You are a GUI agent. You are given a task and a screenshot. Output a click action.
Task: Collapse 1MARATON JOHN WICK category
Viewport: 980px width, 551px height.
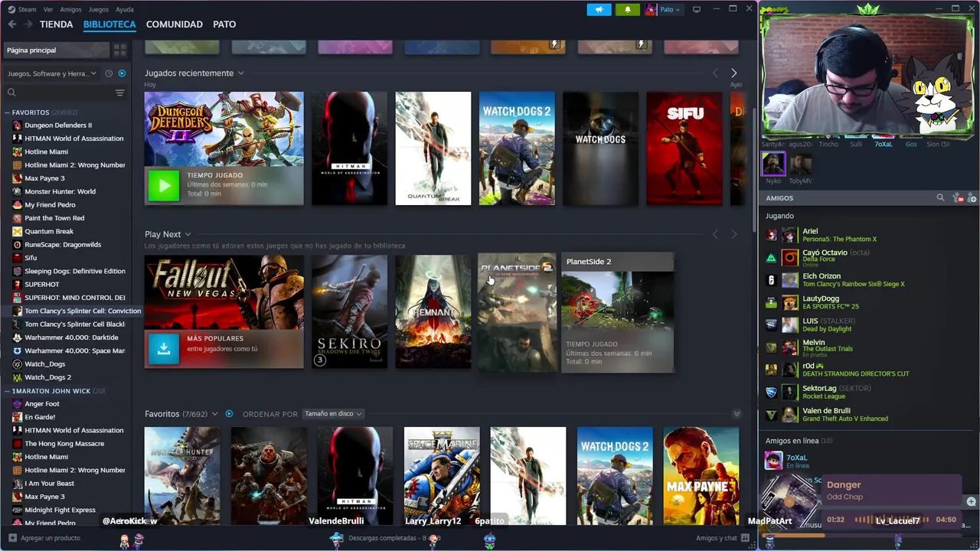click(7, 391)
